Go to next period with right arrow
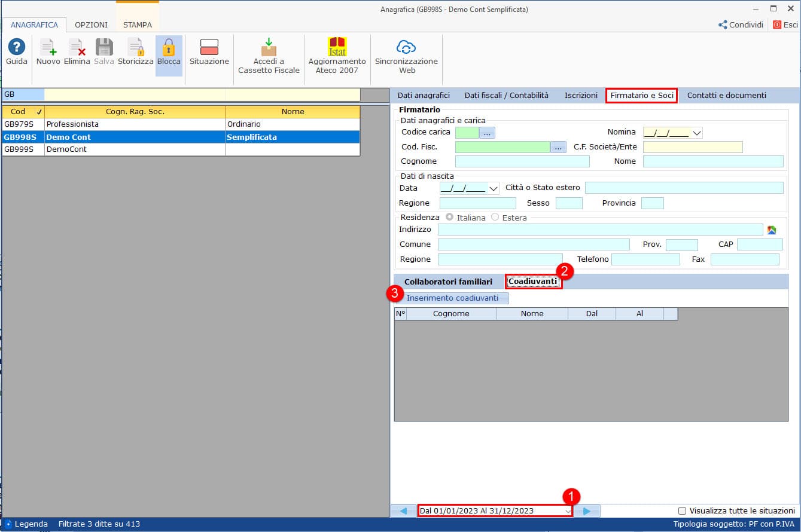Image resolution: width=801 pixels, height=532 pixels. tap(587, 511)
